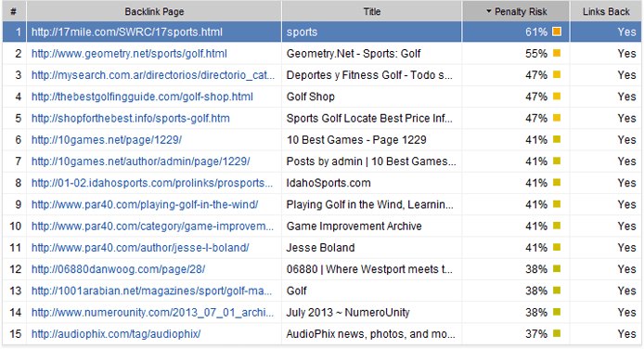Screen dimensions: 644x349
Task: Click the 55% penalty risk color square
Action: tap(557, 53)
